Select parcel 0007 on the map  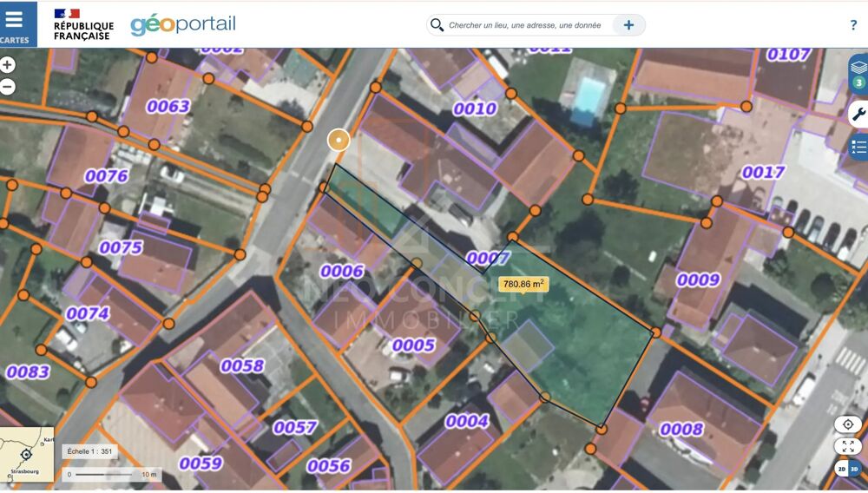pos(488,258)
